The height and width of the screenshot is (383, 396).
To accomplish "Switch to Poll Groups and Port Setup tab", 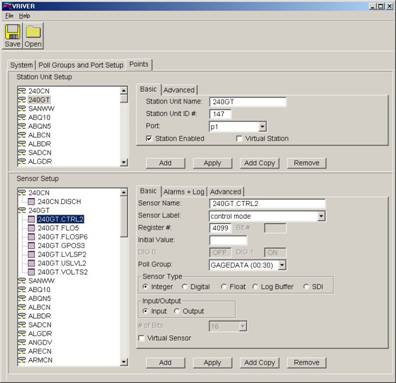I will (81, 65).
